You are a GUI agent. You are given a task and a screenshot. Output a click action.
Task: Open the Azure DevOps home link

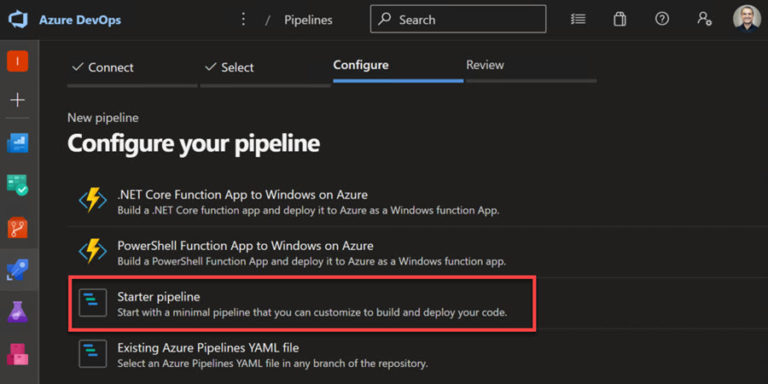click(x=80, y=20)
